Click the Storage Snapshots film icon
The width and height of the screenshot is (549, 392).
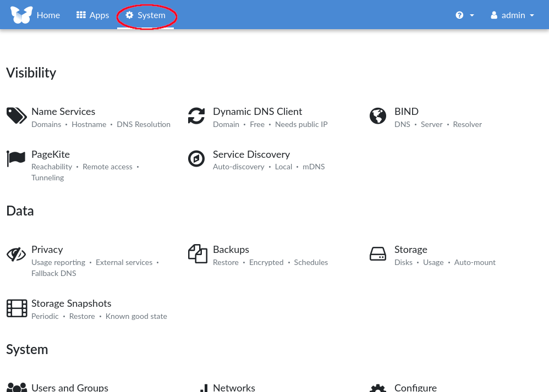(x=17, y=308)
